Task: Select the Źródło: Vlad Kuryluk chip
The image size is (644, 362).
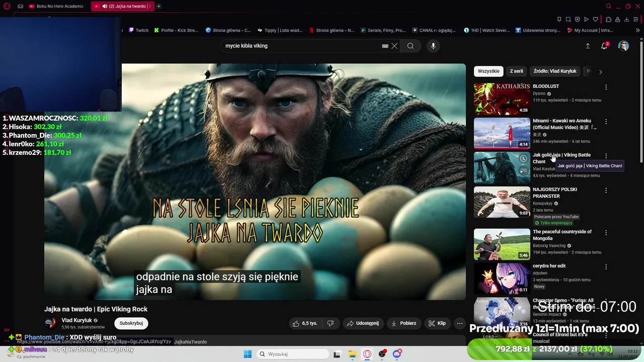Action: (555, 71)
